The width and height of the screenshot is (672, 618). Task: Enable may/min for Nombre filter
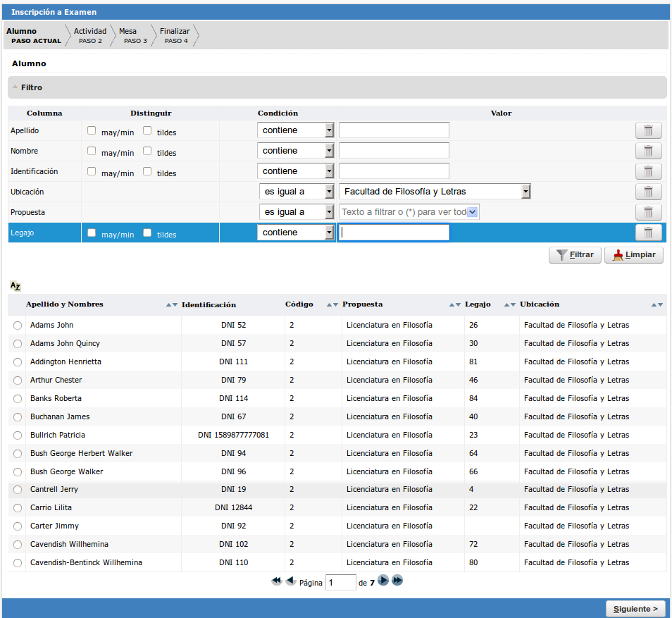tap(92, 151)
